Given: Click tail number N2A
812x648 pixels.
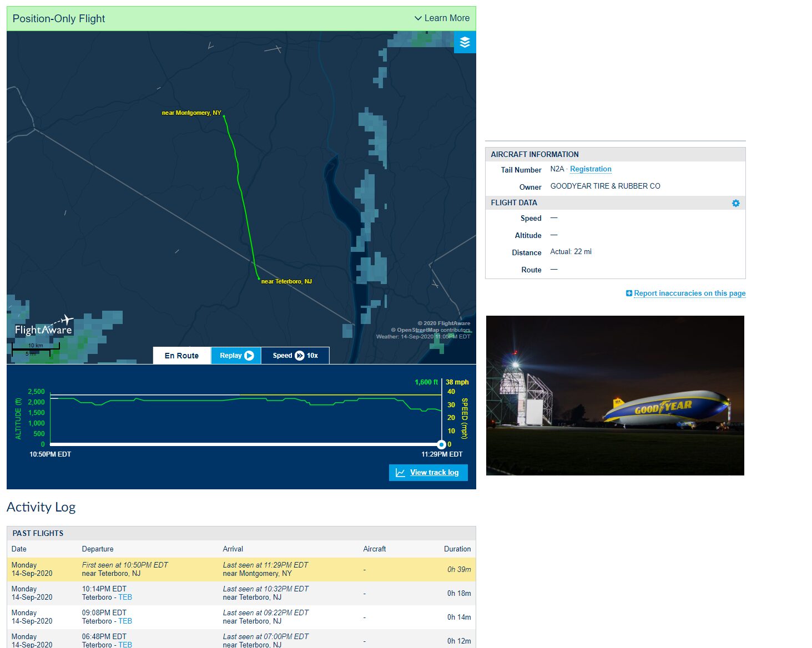Looking at the screenshot, I should [557, 169].
